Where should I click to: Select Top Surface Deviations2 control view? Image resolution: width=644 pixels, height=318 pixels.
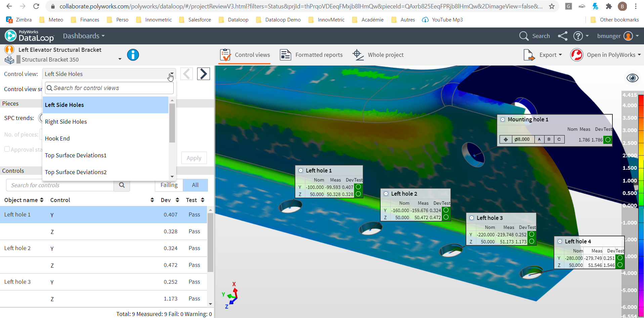click(105, 172)
